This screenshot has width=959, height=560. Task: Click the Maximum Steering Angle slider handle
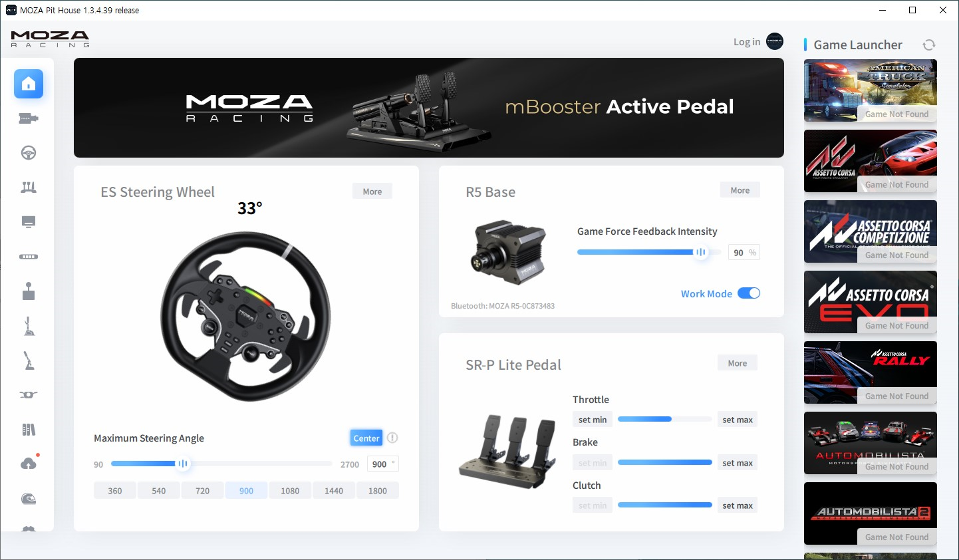tap(183, 464)
